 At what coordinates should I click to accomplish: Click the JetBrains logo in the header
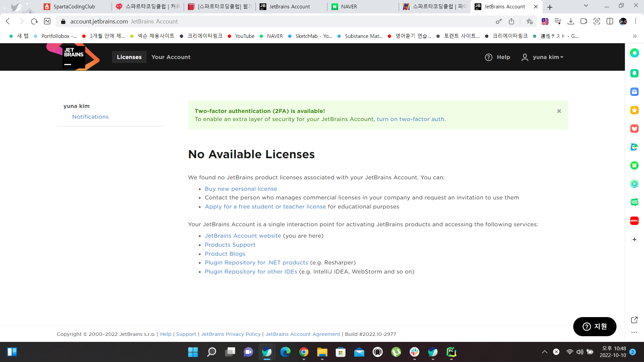pos(73,57)
